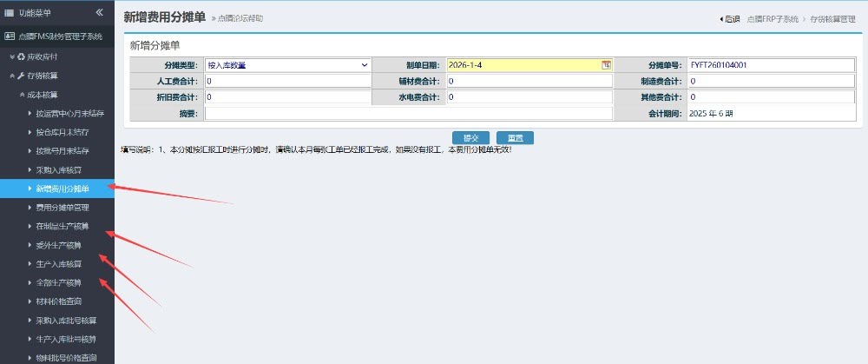
Task: Click the back arrow 后退
Action: click(730, 18)
